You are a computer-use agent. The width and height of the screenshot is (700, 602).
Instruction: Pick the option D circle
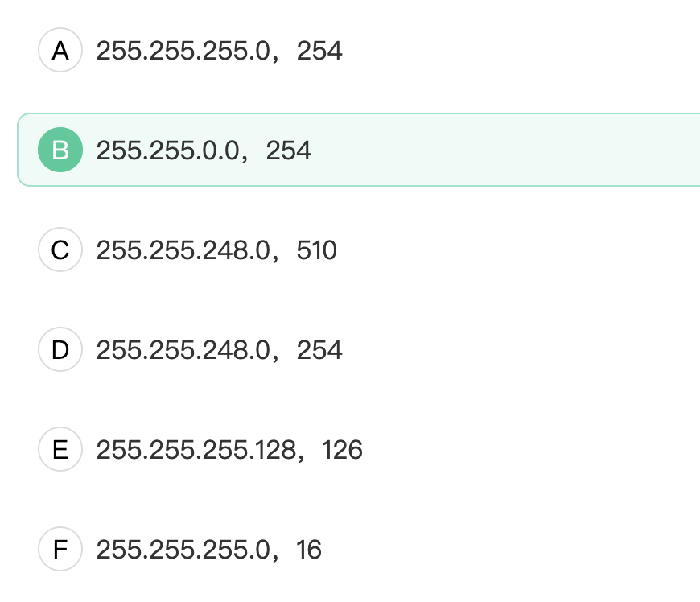coord(60,349)
